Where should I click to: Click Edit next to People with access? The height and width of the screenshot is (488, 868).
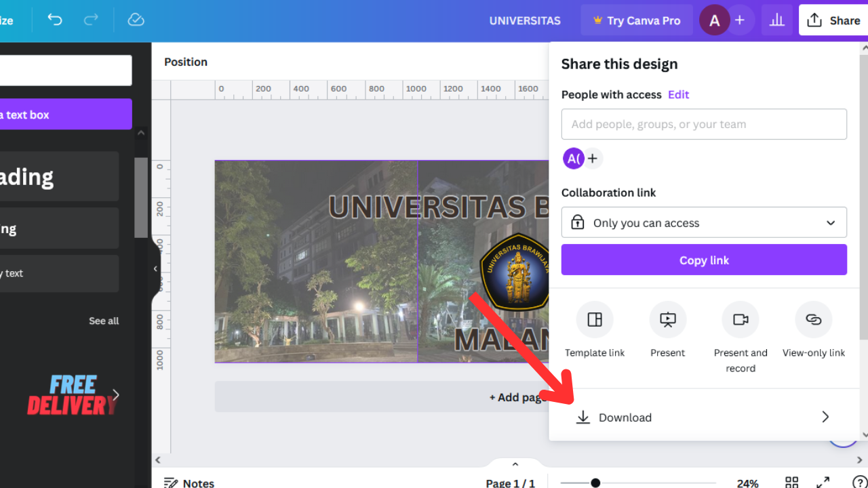[x=678, y=94]
